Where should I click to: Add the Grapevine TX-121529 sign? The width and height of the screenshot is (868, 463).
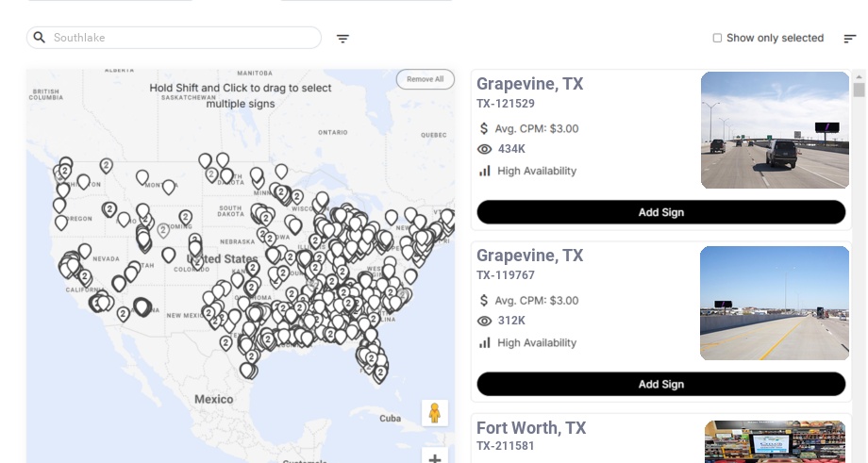(660, 212)
